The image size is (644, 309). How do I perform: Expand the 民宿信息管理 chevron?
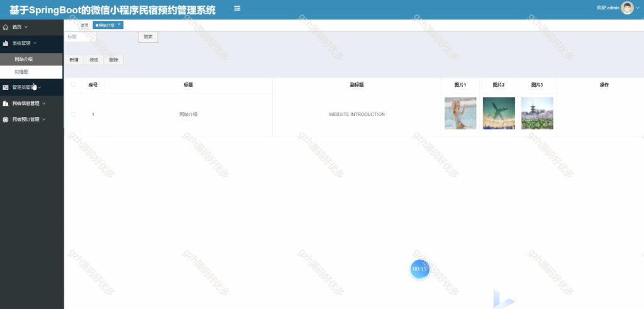click(43, 104)
